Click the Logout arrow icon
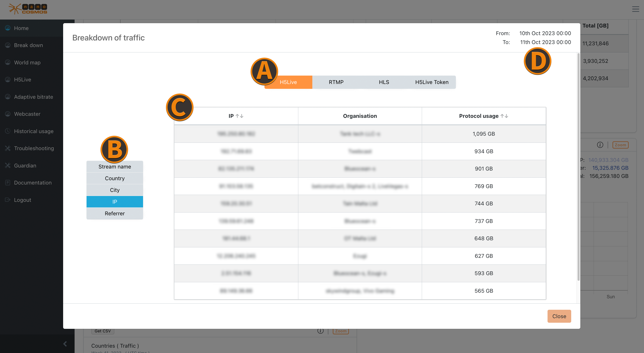 tap(8, 200)
